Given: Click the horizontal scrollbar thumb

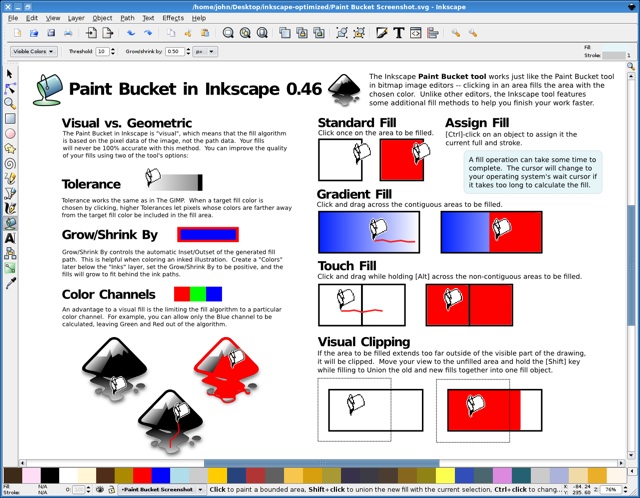Looking at the screenshot, I should [x=322, y=463].
